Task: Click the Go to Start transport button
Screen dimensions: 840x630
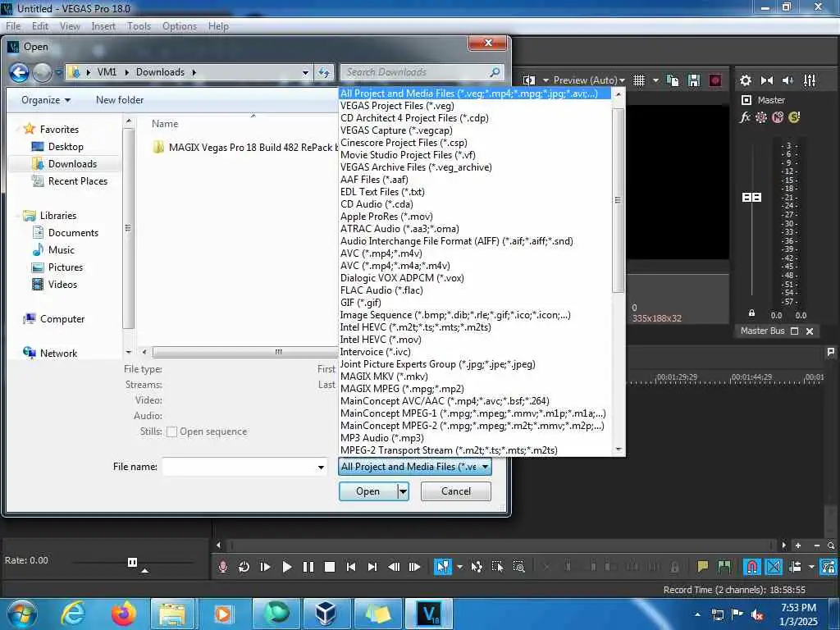Action: pyautogui.click(x=351, y=567)
